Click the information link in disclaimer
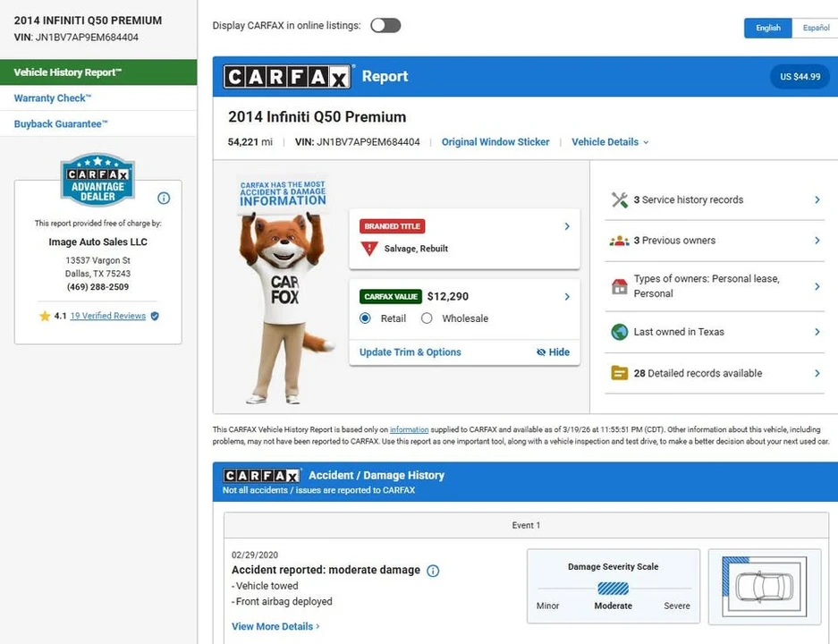The image size is (838, 644). [x=409, y=429]
